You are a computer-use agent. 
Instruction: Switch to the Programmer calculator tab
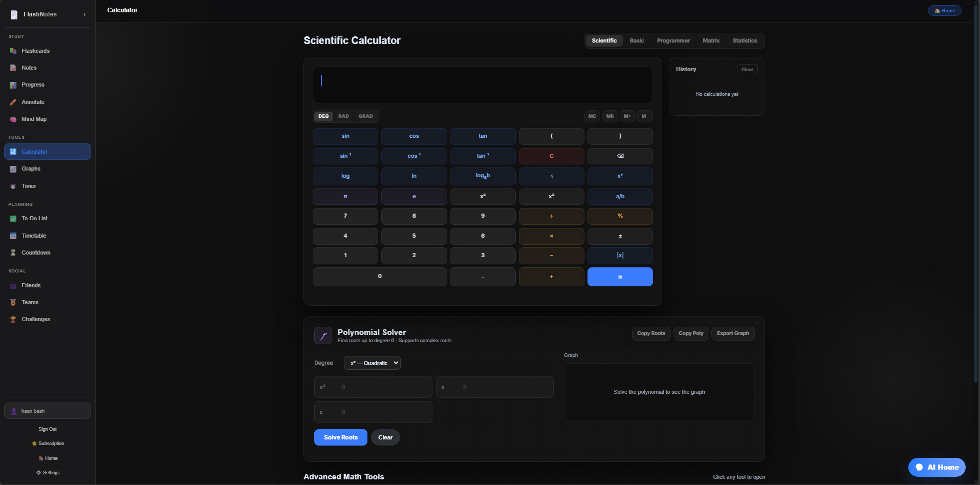pyautogui.click(x=673, y=41)
